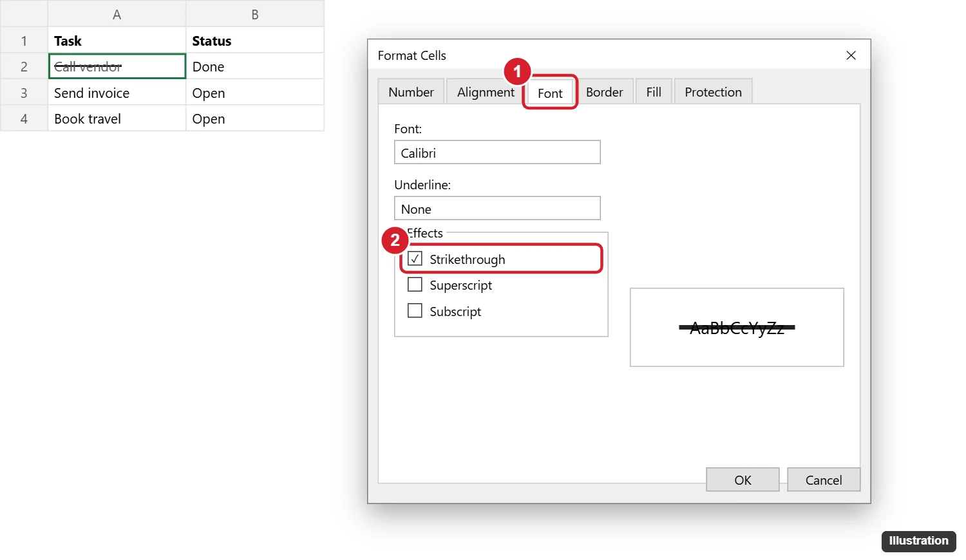Select the struck-through Call vendor cell
Screen dimensions: 966x560
pos(117,66)
